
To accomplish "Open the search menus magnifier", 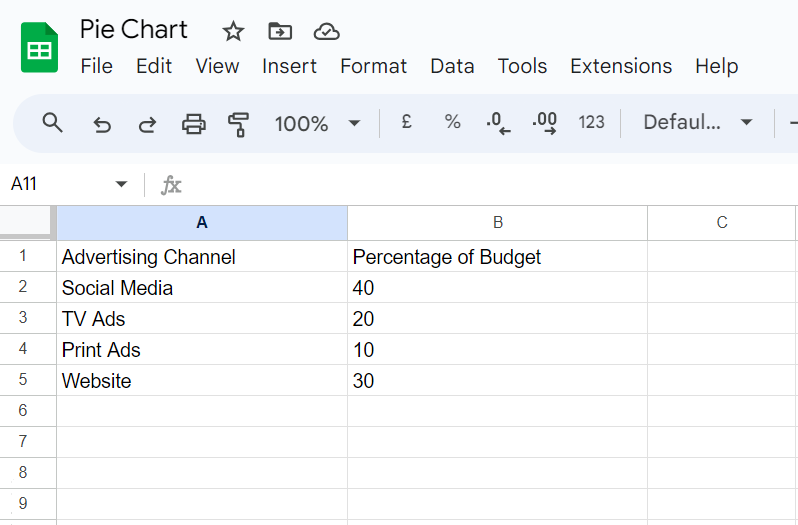I will [x=52, y=123].
